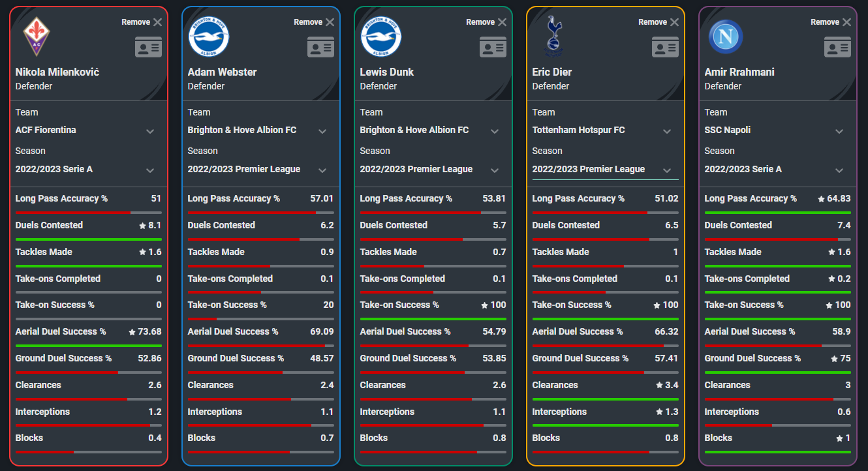Expand the SSC Napoli team dropdown
The height and width of the screenshot is (471, 868).
click(x=778, y=130)
